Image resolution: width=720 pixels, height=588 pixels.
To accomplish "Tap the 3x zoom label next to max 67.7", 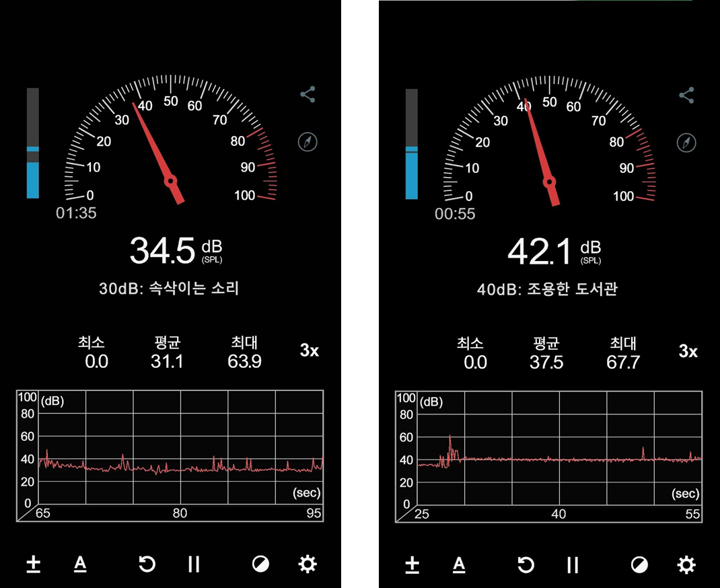I will pyautogui.click(x=688, y=351).
